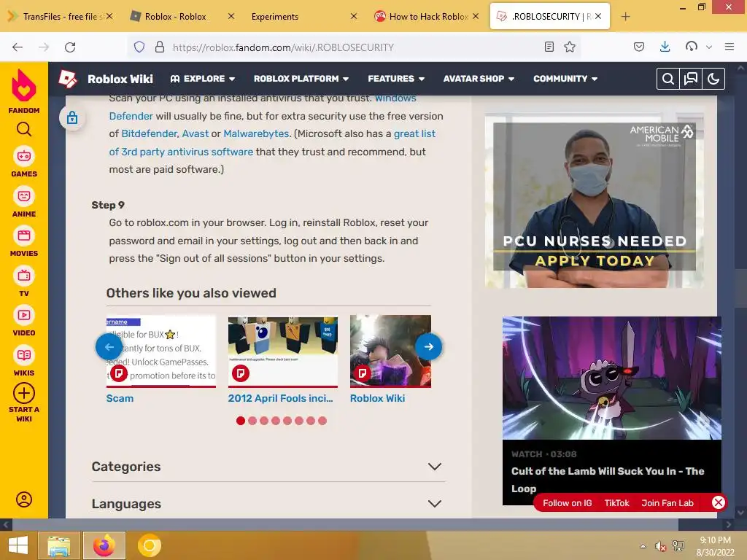
Task: Reload the current page
Action: (70, 47)
